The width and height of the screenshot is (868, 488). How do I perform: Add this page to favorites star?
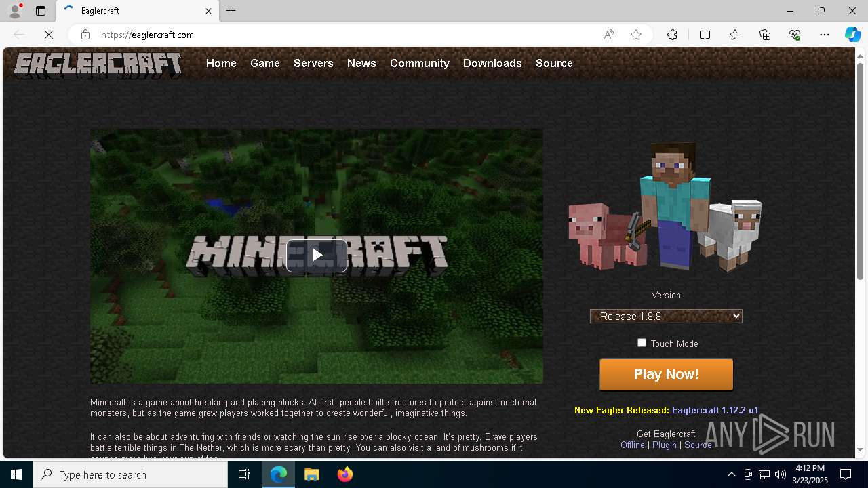636,35
